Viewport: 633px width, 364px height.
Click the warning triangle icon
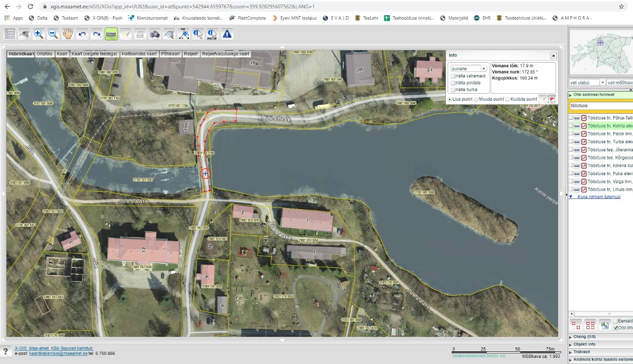point(227,34)
